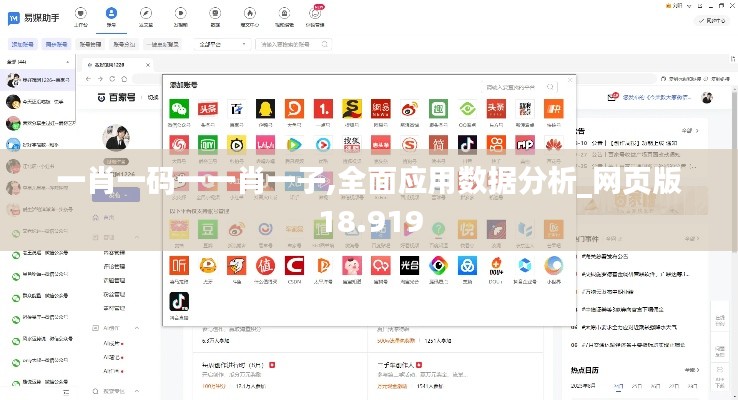Choose the pink baby face platform icon
Image resolution: width=738 pixels, height=400 pixels.
(x=352, y=266)
